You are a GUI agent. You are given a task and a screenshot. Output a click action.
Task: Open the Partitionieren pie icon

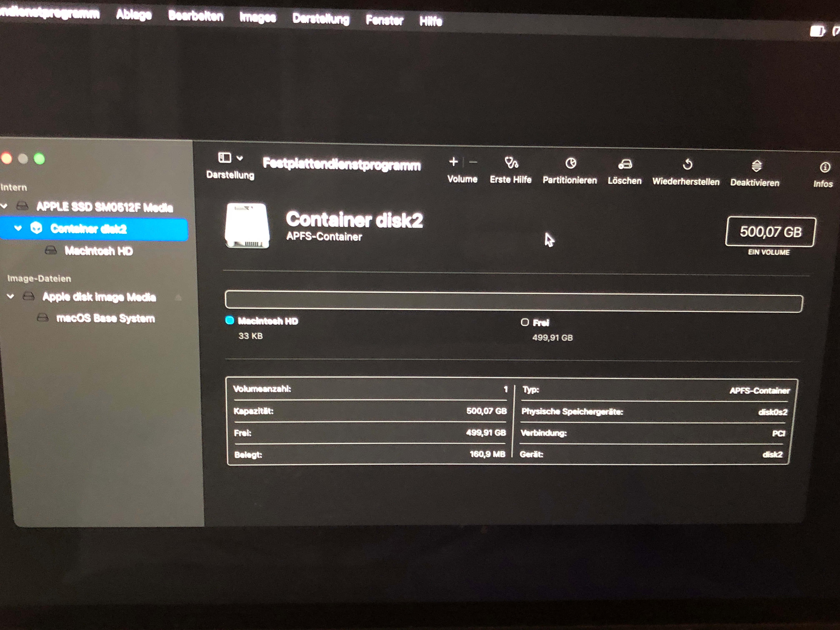click(570, 164)
